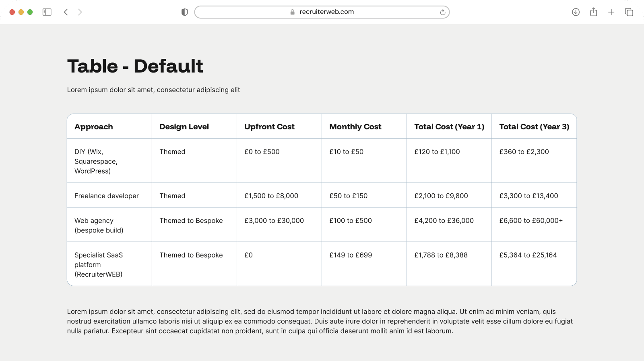Click the "Table - Default" heading
Image resolution: width=644 pixels, height=361 pixels.
135,66
